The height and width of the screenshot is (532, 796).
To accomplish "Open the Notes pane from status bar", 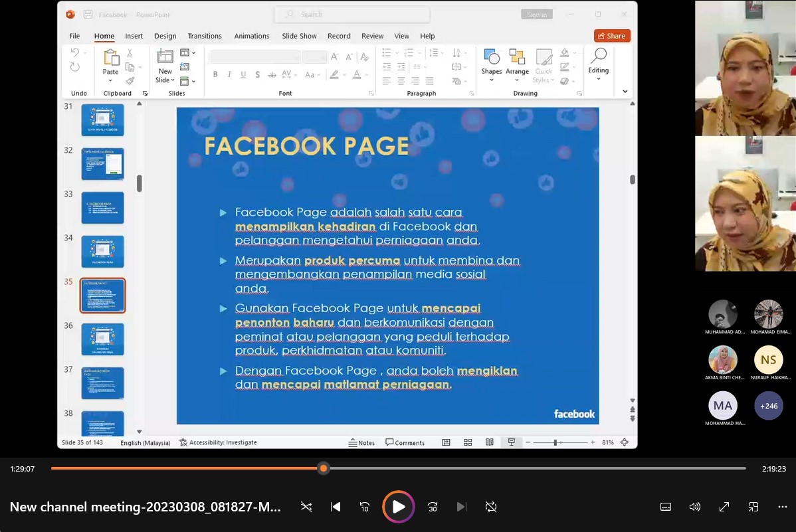I will (361, 442).
